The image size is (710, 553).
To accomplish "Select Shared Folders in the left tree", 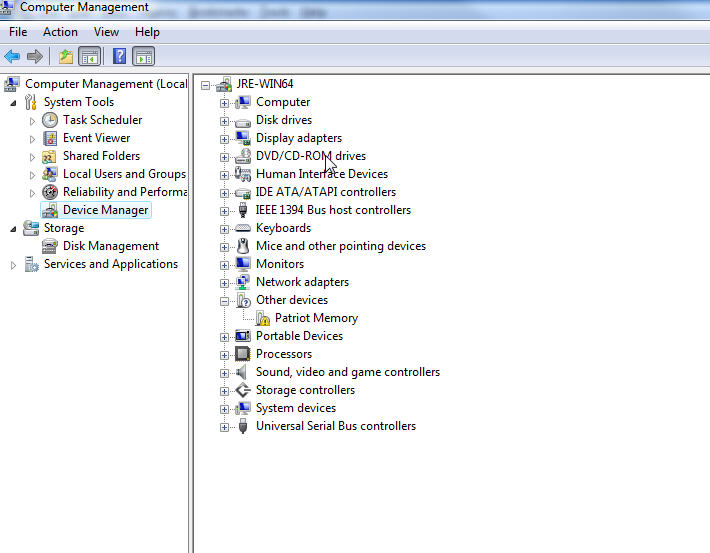I will tap(101, 156).
